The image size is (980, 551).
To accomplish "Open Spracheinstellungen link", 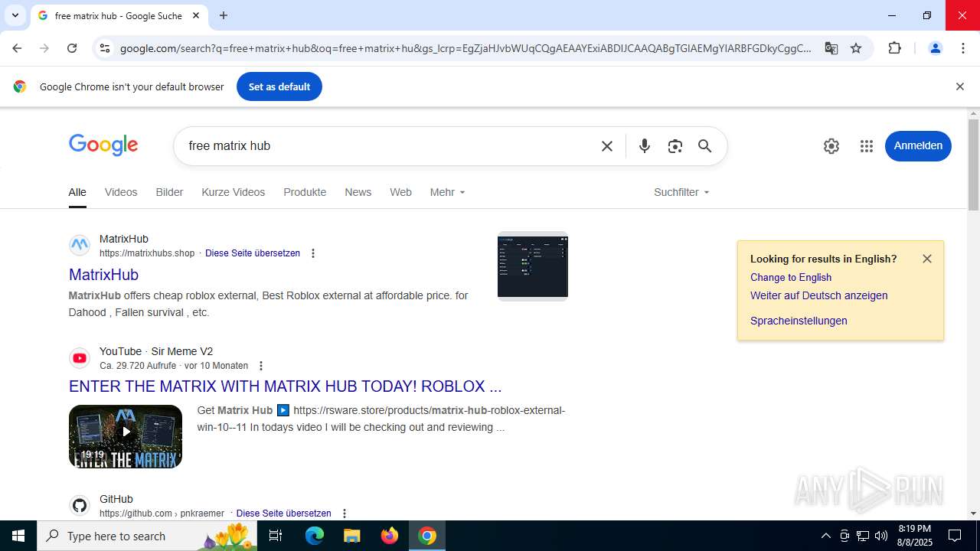I will point(799,321).
